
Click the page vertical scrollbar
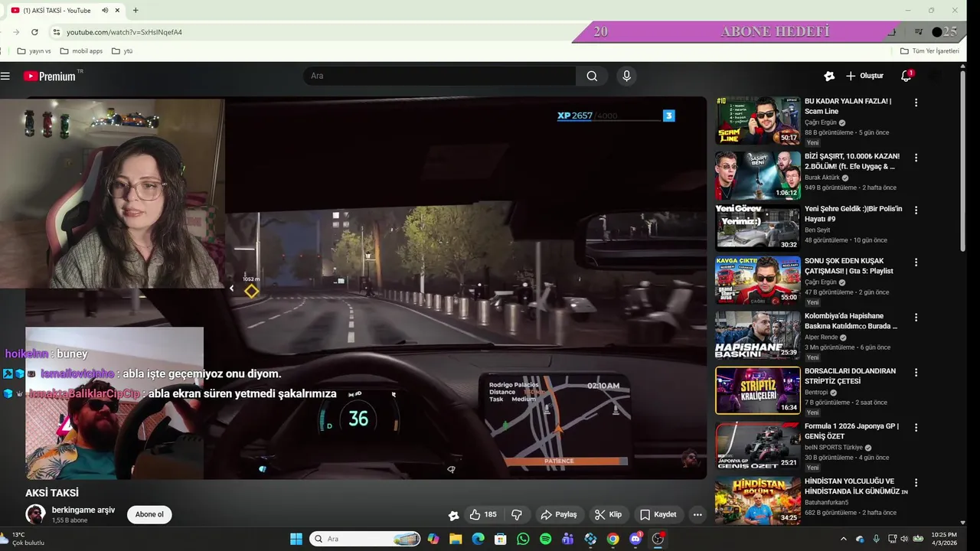[x=963, y=161]
